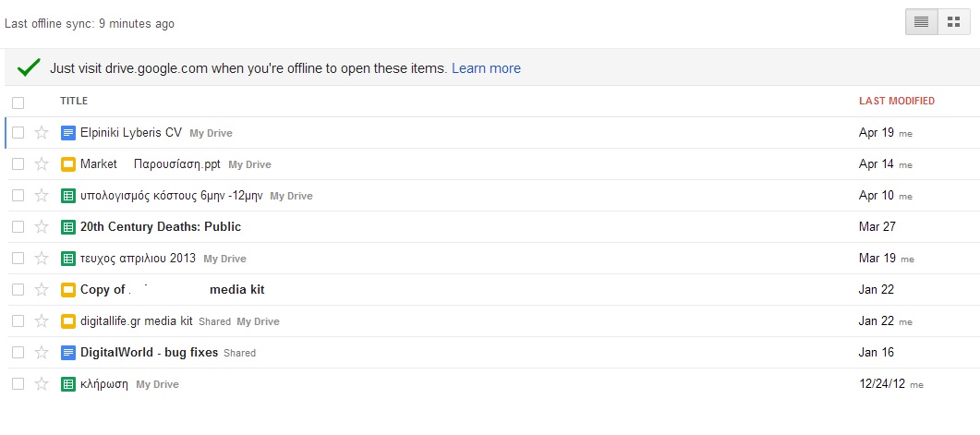This screenshot has width=980, height=435.
Task: Open 20th Century Deaths: Public spreadsheet
Action: click(160, 227)
